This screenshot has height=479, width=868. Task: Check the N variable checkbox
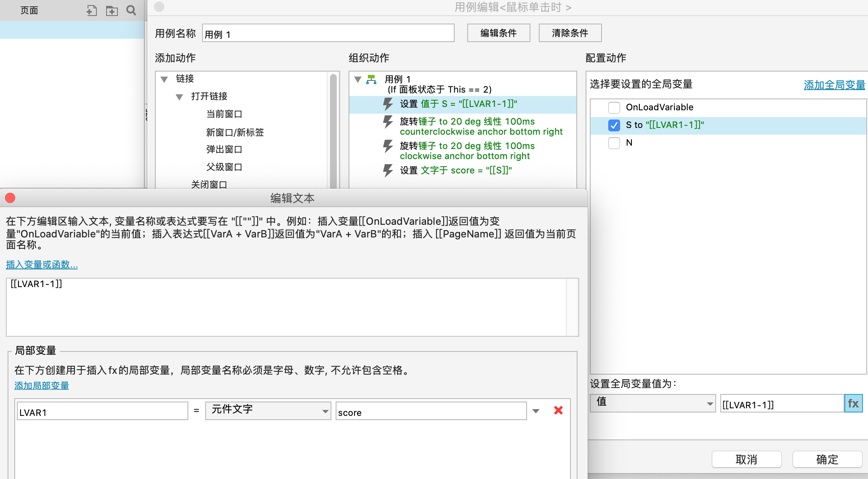coord(614,143)
